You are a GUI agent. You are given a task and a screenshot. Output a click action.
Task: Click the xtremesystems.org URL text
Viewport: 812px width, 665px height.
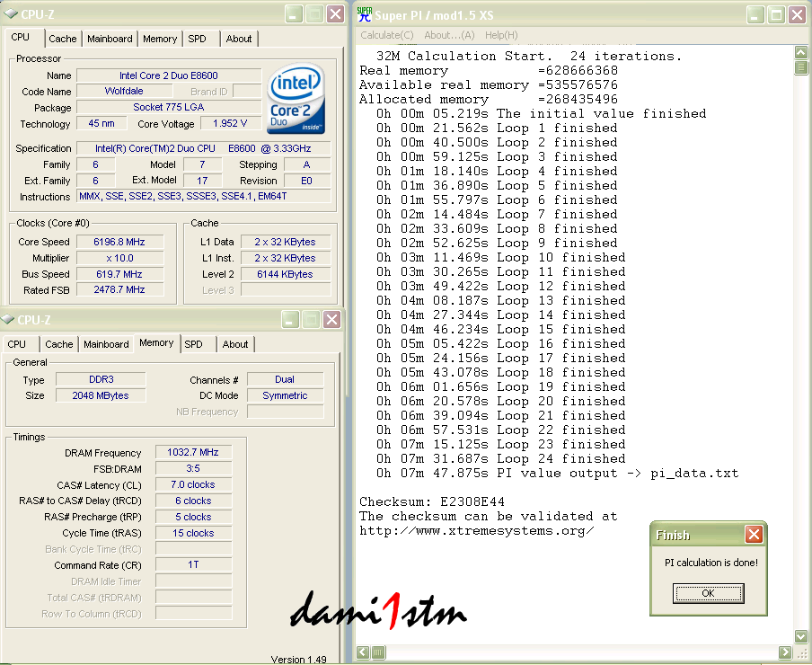click(476, 531)
